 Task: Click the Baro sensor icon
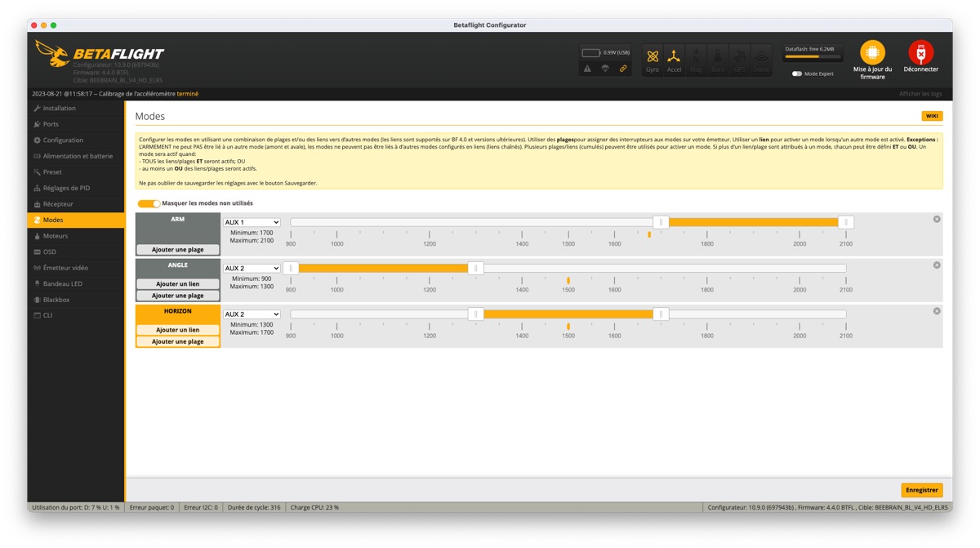pyautogui.click(x=718, y=60)
